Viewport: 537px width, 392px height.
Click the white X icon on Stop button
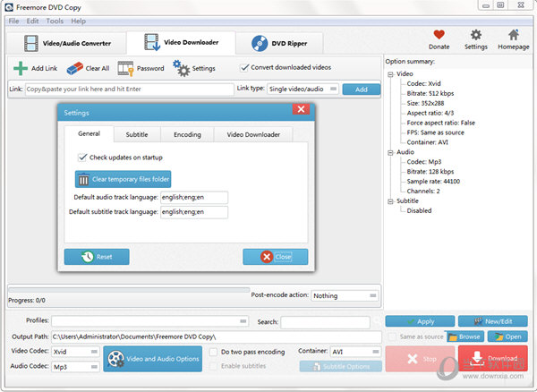click(413, 359)
